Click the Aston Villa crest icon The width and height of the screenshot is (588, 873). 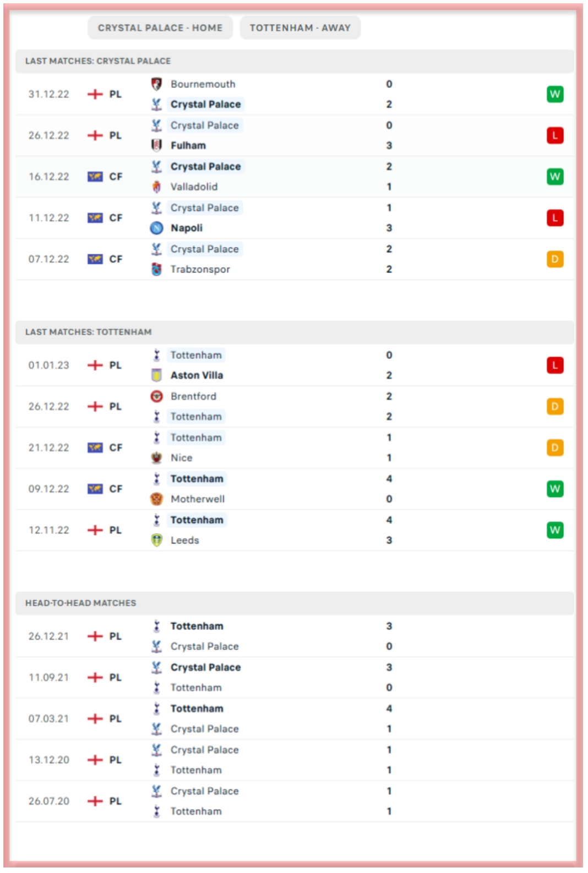tap(156, 375)
